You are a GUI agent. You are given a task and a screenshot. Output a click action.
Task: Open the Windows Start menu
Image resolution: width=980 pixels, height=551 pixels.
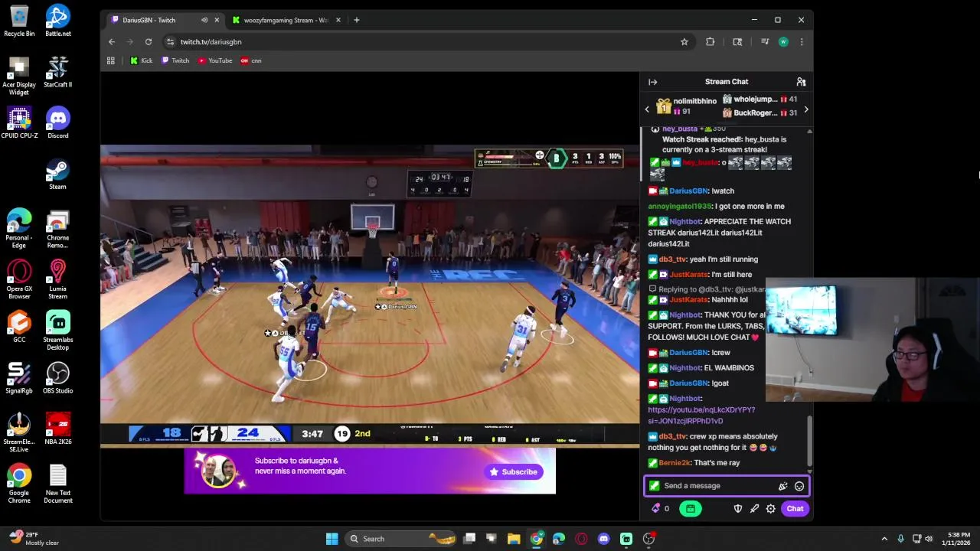[332, 539]
